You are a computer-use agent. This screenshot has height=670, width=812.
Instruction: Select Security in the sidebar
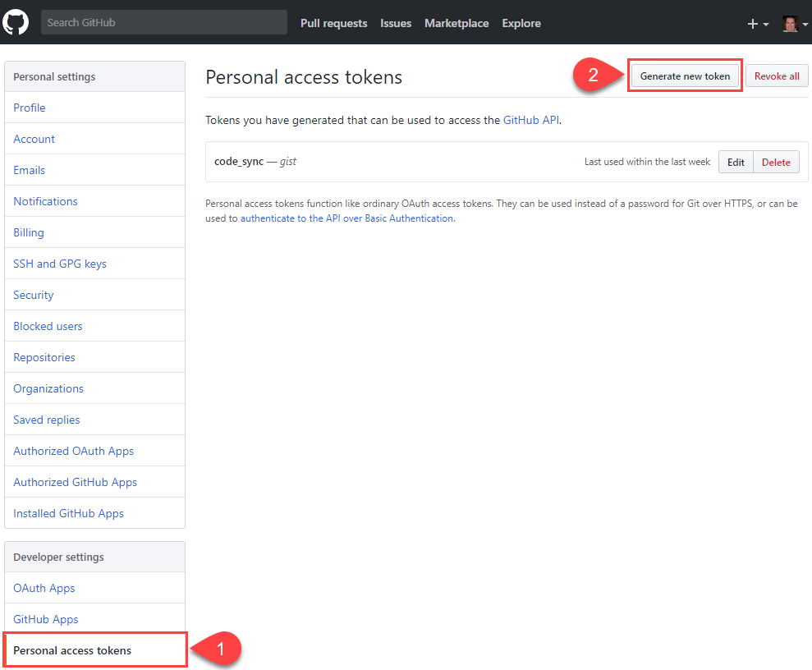pos(94,295)
